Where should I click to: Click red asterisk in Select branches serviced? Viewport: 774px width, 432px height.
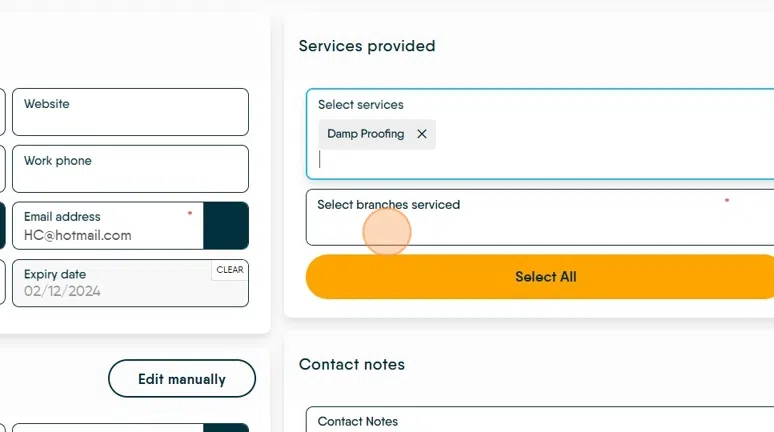[x=727, y=201]
